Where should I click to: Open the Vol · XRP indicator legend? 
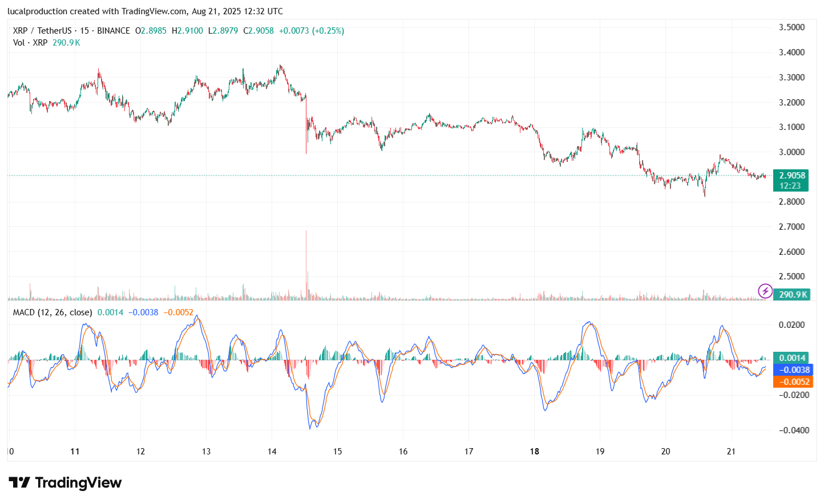coord(30,43)
